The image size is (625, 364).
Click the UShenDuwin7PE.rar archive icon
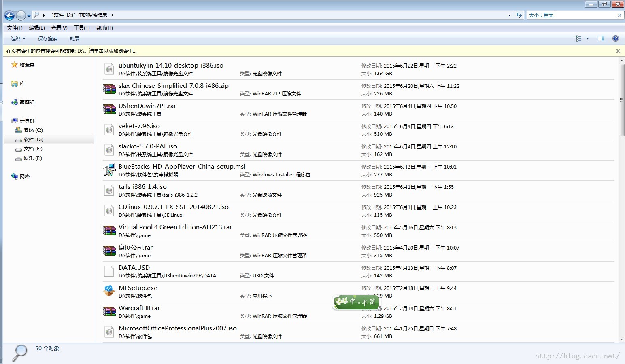point(109,109)
